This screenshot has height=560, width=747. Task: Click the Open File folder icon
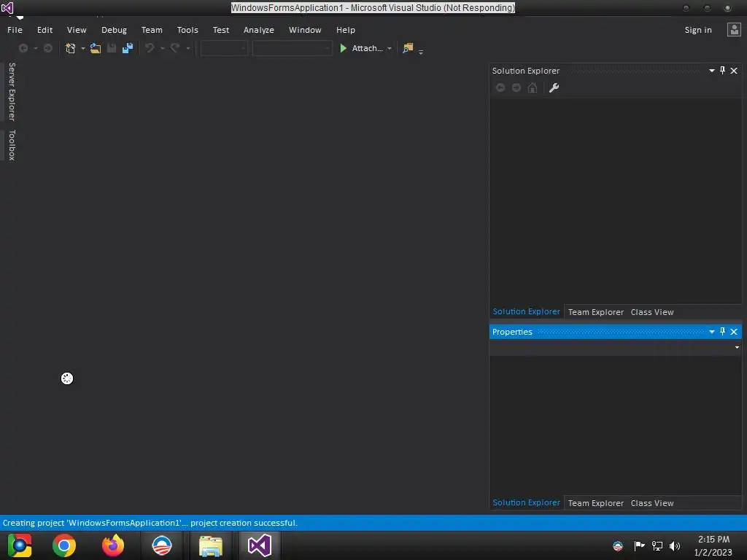coord(96,48)
